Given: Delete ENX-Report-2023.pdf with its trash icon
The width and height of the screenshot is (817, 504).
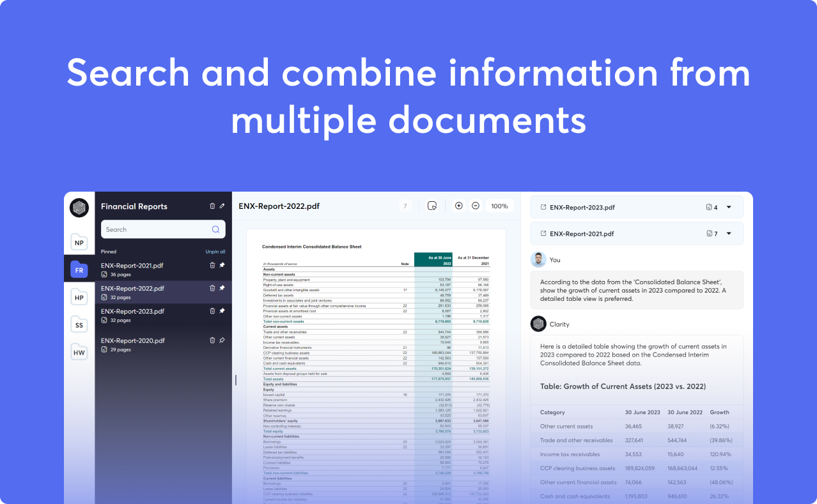Looking at the screenshot, I should coord(212,311).
